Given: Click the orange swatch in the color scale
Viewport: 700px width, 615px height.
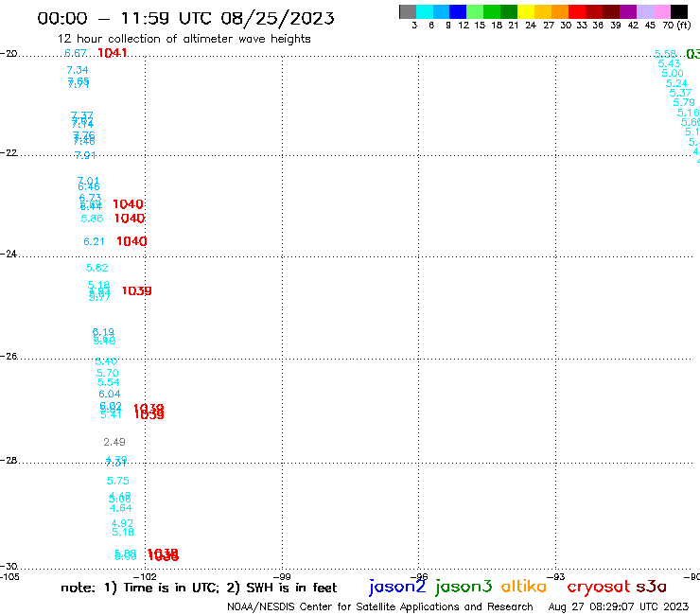Looking at the screenshot, I should click(560, 11).
